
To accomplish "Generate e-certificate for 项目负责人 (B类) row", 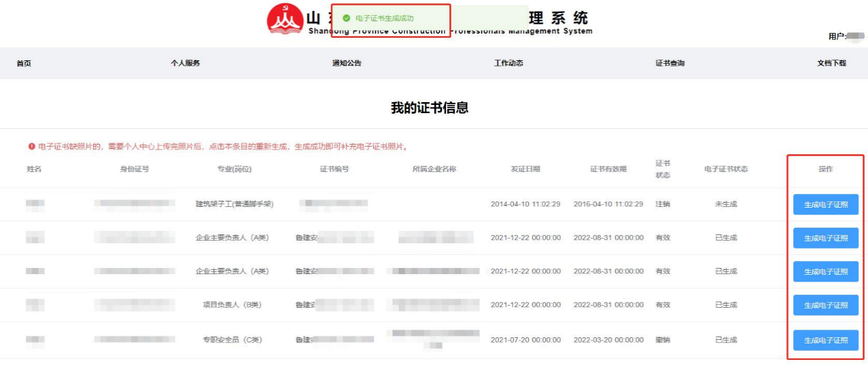I will [825, 305].
